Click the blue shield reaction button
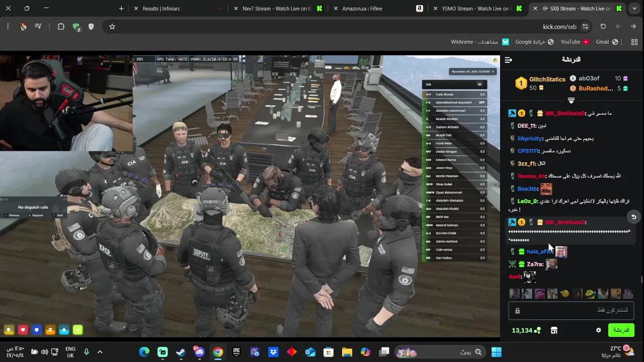The image size is (644, 362). (x=36, y=330)
